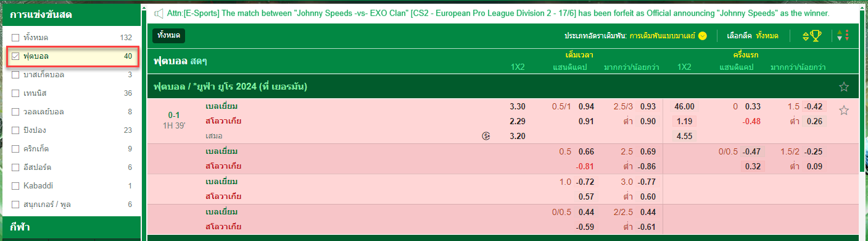Toggle the ทั้งหมด sports checkbox
The width and height of the screenshot is (868, 241).
(x=15, y=38)
